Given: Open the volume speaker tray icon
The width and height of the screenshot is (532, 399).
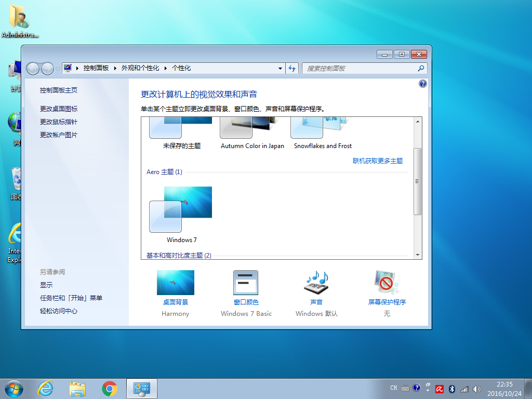Looking at the screenshot, I should pyautogui.click(x=477, y=389).
